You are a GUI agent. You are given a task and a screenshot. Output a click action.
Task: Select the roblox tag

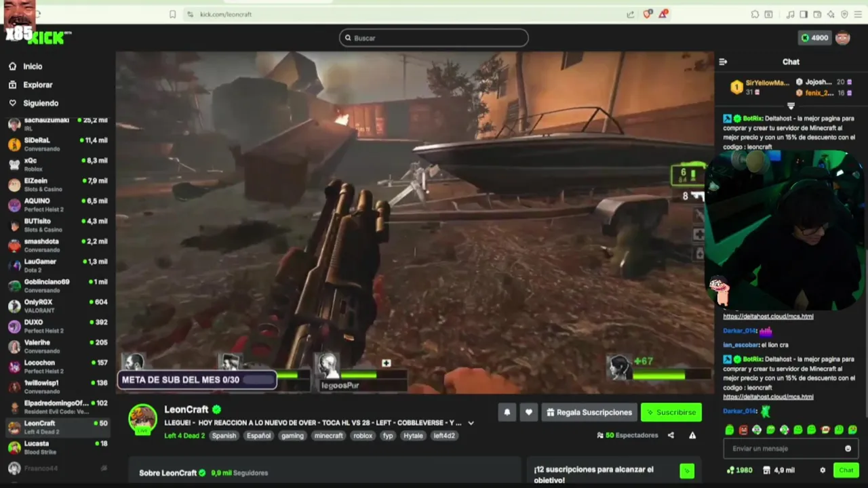(363, 436)
